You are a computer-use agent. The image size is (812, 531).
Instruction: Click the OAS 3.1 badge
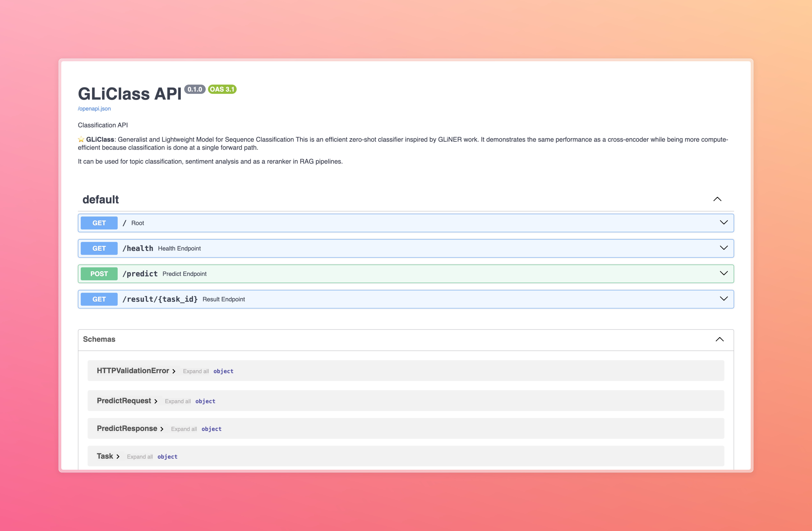[222, 89]
